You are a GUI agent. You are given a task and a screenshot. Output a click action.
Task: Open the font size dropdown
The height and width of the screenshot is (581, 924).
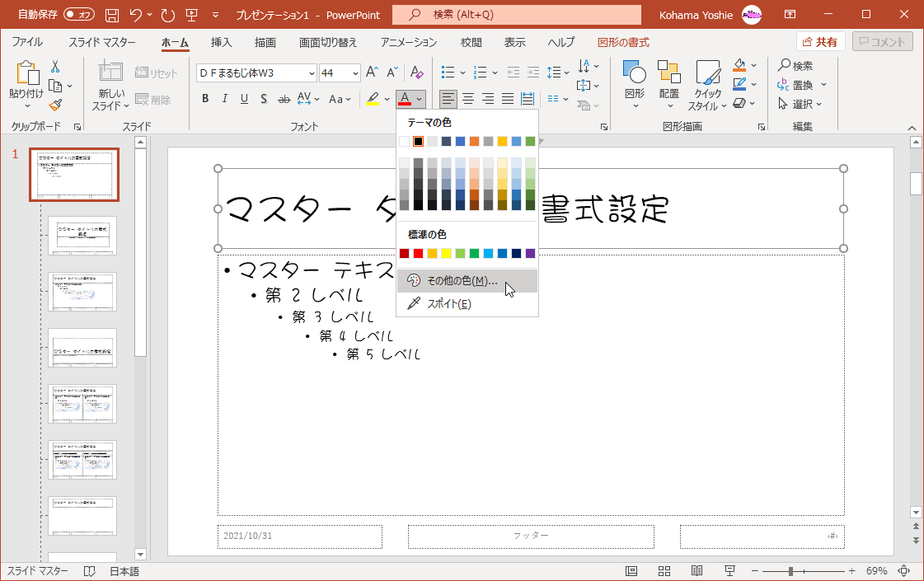tap(353, 73)
